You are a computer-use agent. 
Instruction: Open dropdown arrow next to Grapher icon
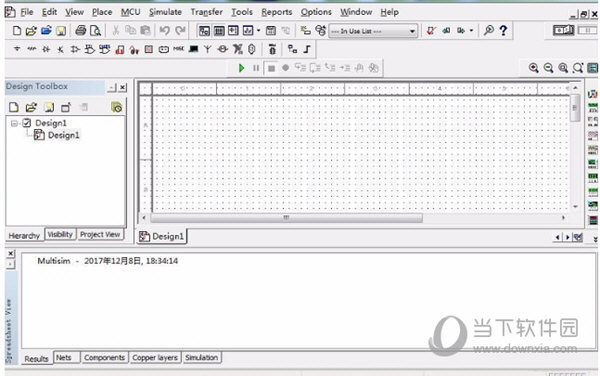259,31
